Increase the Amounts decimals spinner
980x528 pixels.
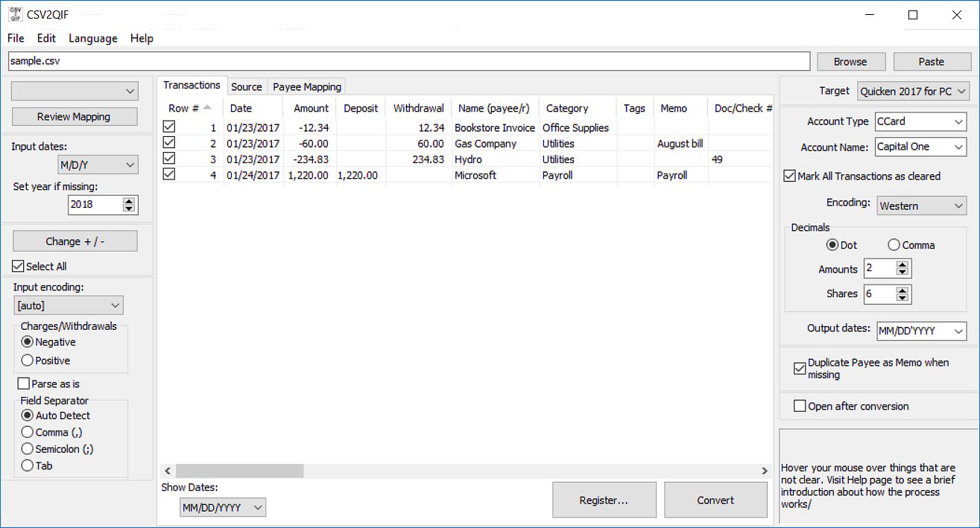pyautogui.click(x=902, y=265)
